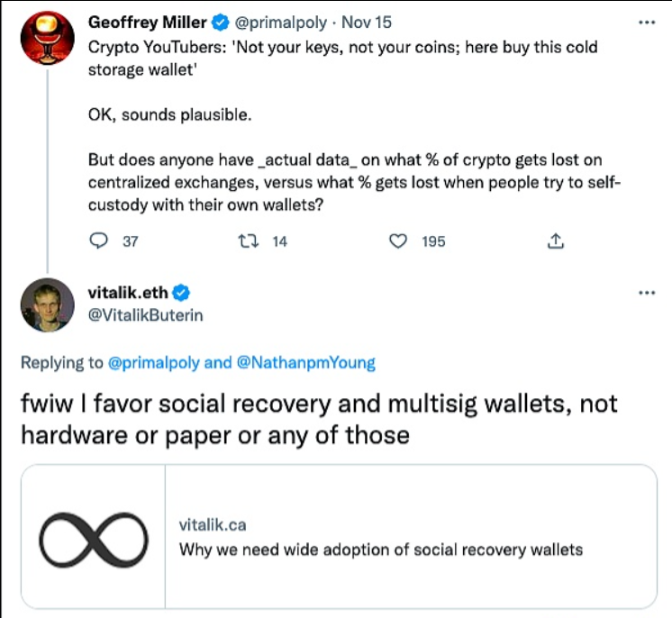Open more options on Geoffrey Miller's tweet
This screenshot has height=618, width=672.
pyautogui.click(x=645, y=22)
